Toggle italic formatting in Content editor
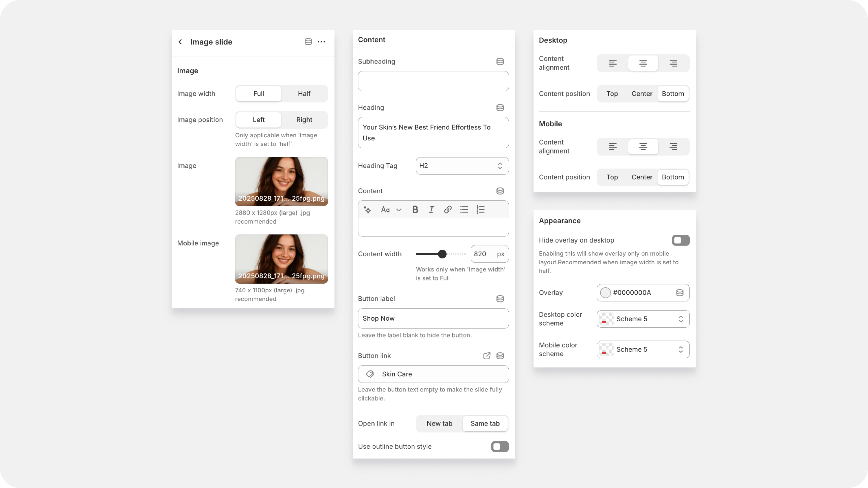The width and height of the screenshot is (868, 488). coord(431,210)
